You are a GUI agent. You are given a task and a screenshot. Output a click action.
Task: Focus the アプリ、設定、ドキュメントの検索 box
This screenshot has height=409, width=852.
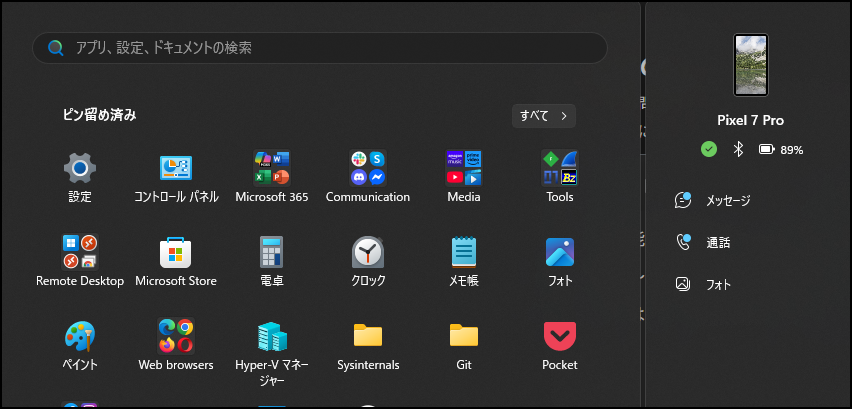pyautogui.click(x=320, y=48)
